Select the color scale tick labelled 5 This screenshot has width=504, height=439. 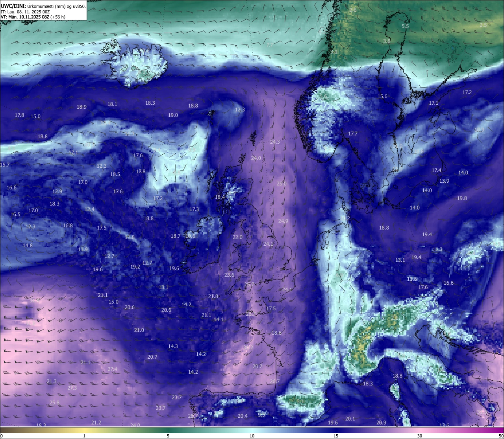pos(168,436)
